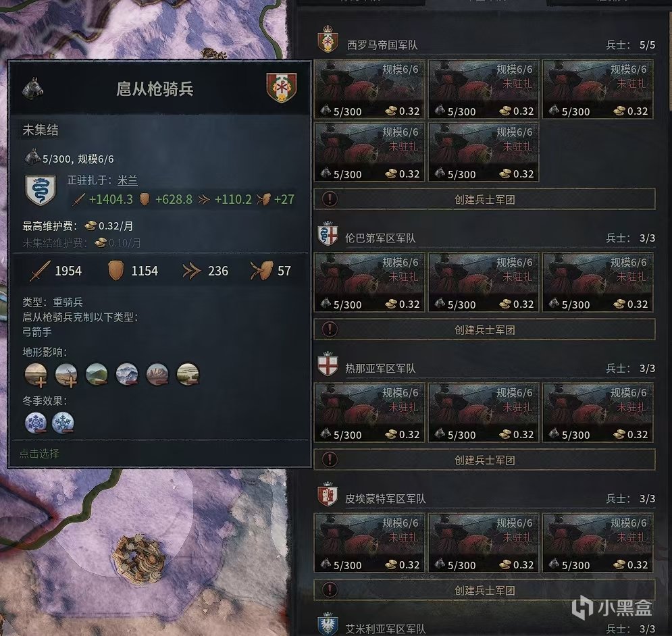Click 创建兵士军团 under 热那亚军区军队
The height and width of the screenshot is (636, 672).
click(484, 460)
